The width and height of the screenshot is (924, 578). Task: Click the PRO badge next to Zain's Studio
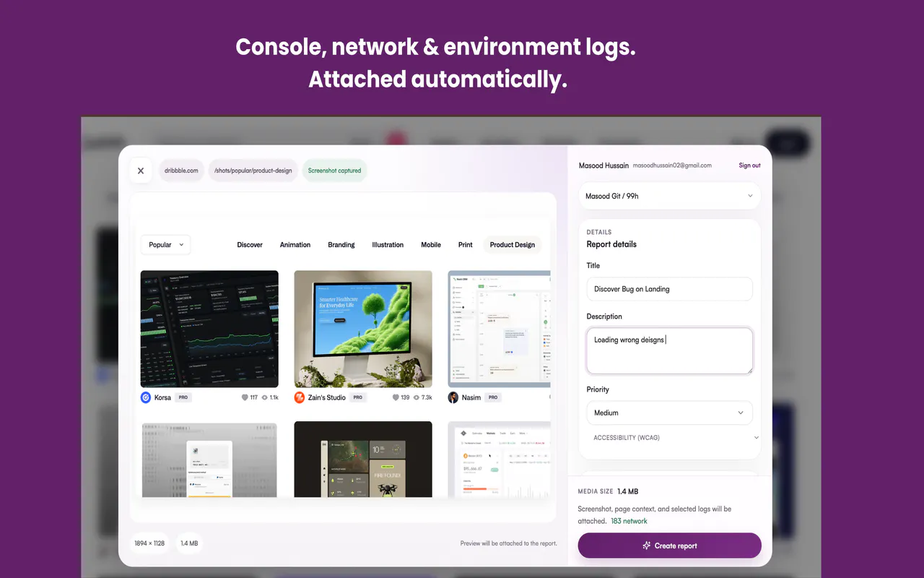pyautogui.click(x=358, y=397)
